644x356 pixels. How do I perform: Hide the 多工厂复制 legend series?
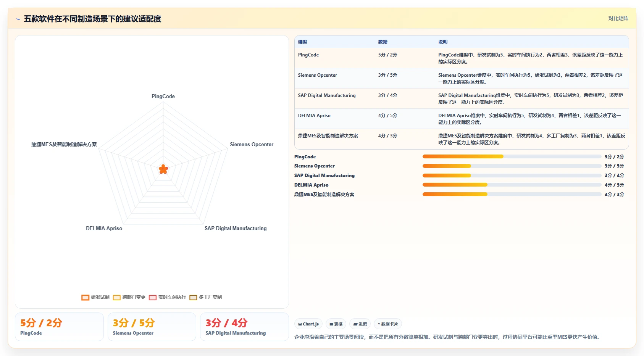(205, 297)
